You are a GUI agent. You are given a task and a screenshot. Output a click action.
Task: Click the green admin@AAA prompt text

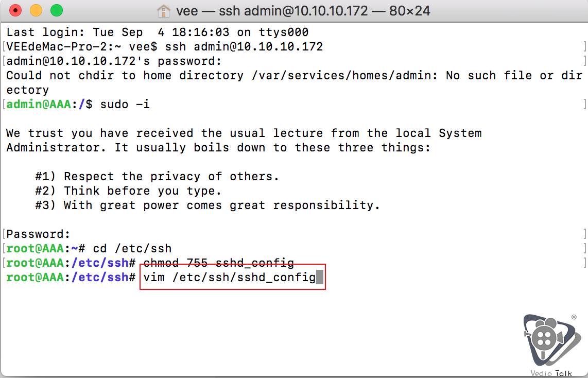[x=39, y=104]
